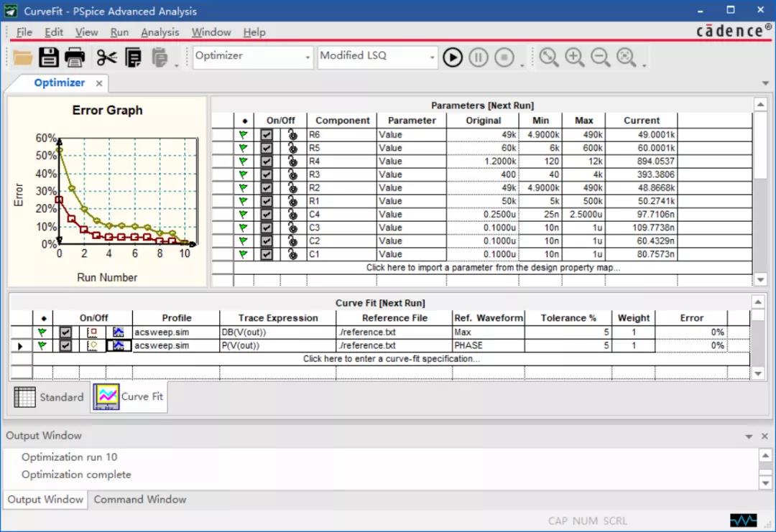Save using the floppy disk icon
Screen dimensions: 776x532
pyautogui.click(x=49, y=57)
